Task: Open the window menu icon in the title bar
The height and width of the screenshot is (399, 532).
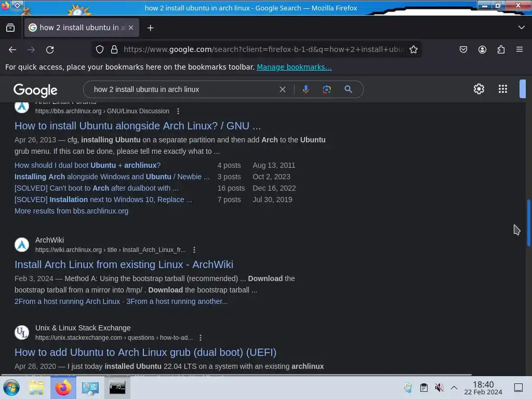Action: tap(5, 6)
